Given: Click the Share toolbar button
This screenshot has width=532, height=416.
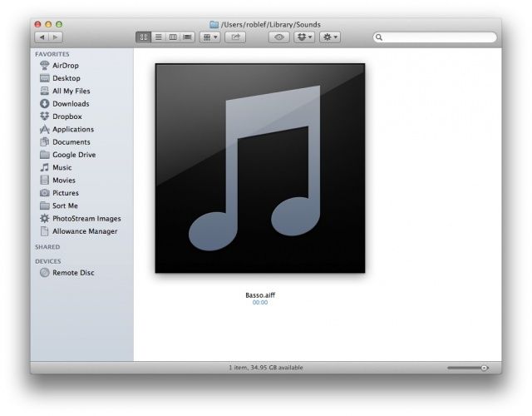Looking at the screenshot, I should point(236,37).
